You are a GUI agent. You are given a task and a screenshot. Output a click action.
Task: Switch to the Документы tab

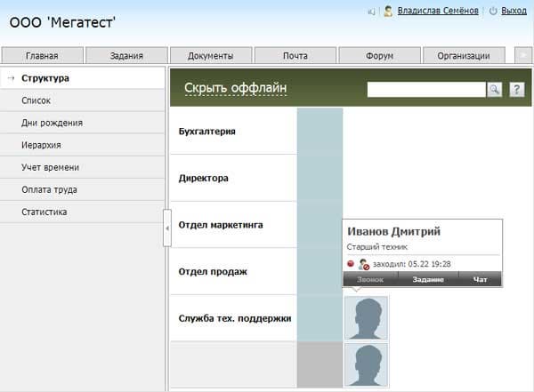tap(210, 55)
